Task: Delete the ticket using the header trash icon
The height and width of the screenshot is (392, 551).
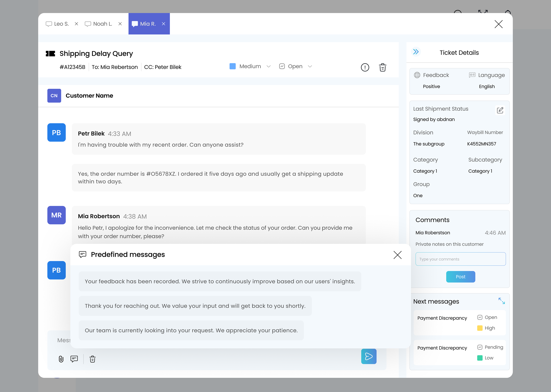Action: (382, 67)
